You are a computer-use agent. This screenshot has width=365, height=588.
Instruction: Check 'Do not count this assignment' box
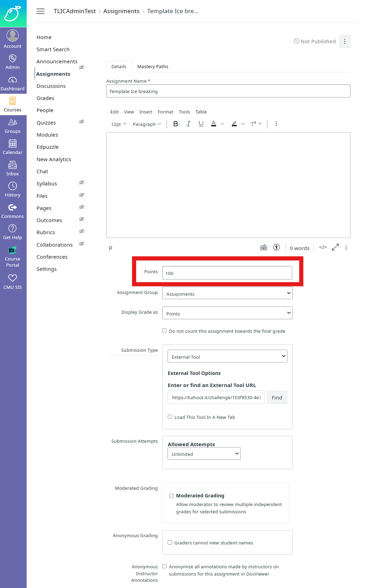coord(164,331)
